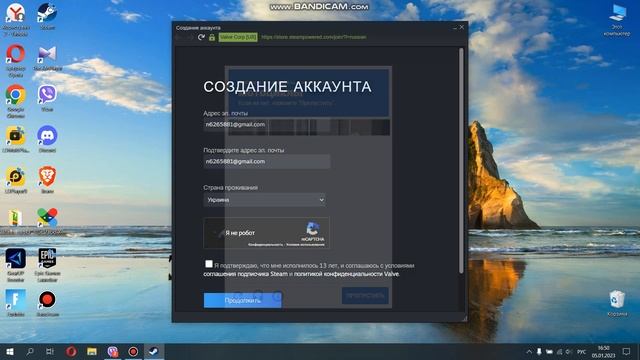Screen dimensions: 640x360
Task: Open the 'Страна проживания' country dropdown
Action: 264,200
